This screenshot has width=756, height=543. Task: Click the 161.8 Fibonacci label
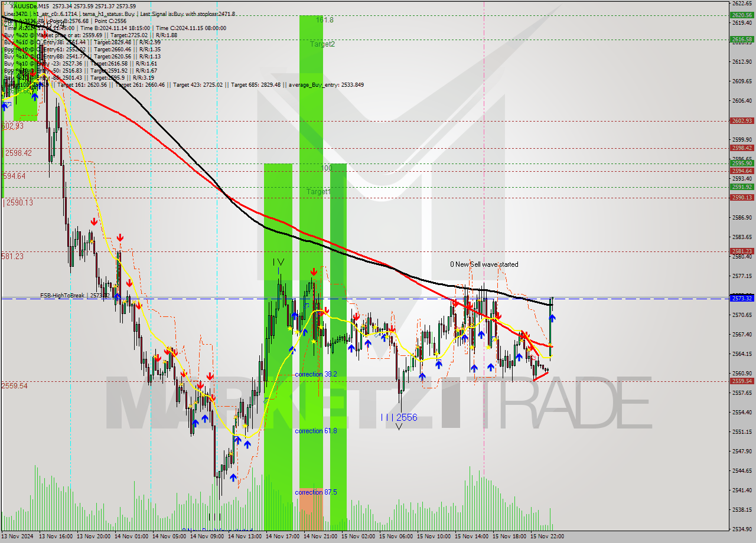[324, 20]
